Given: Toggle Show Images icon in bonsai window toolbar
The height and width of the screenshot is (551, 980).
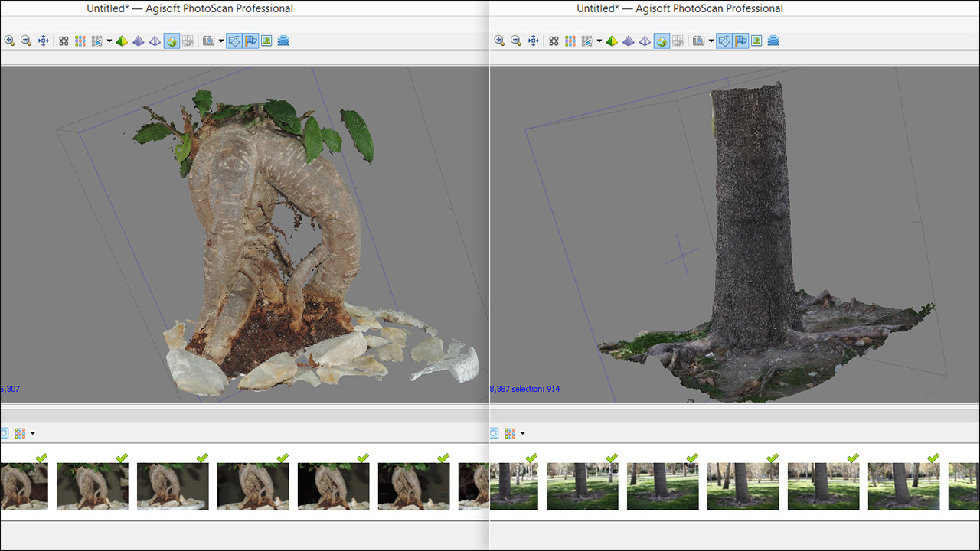Looking at the screenshot, I should point(266,41).
